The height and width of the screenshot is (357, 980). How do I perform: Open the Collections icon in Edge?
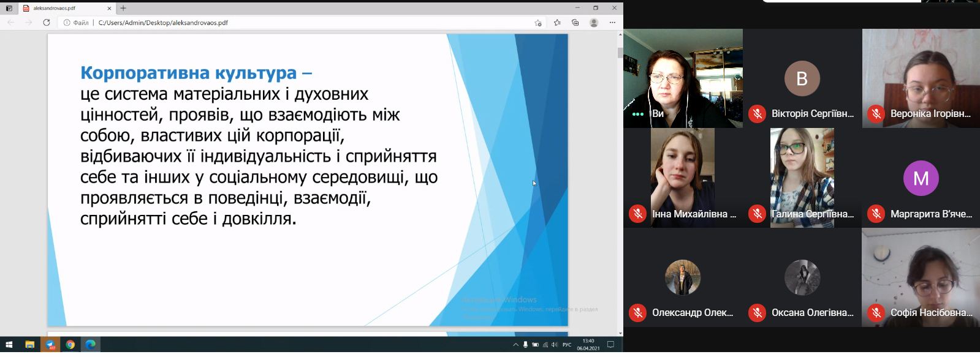(x=575, y=23)
